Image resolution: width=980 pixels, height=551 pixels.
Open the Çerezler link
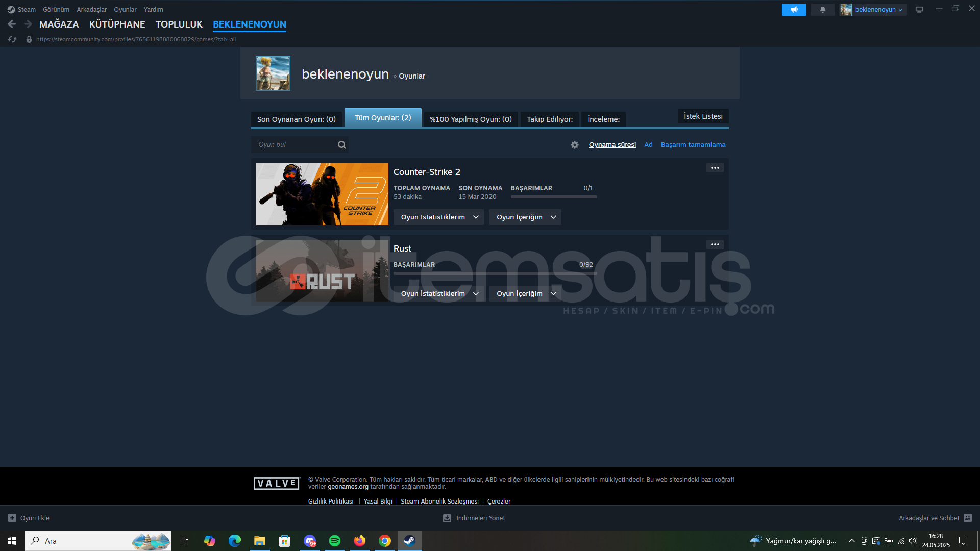click(499, 502)
